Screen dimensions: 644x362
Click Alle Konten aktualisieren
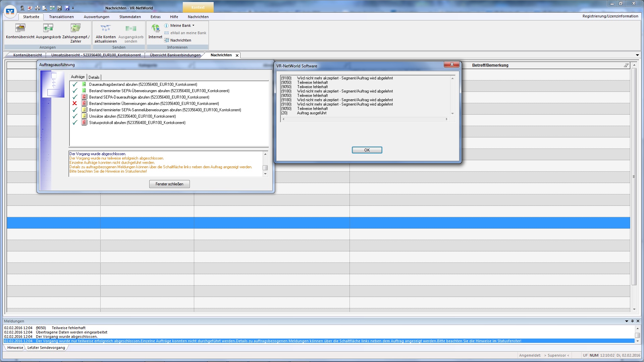105,33
